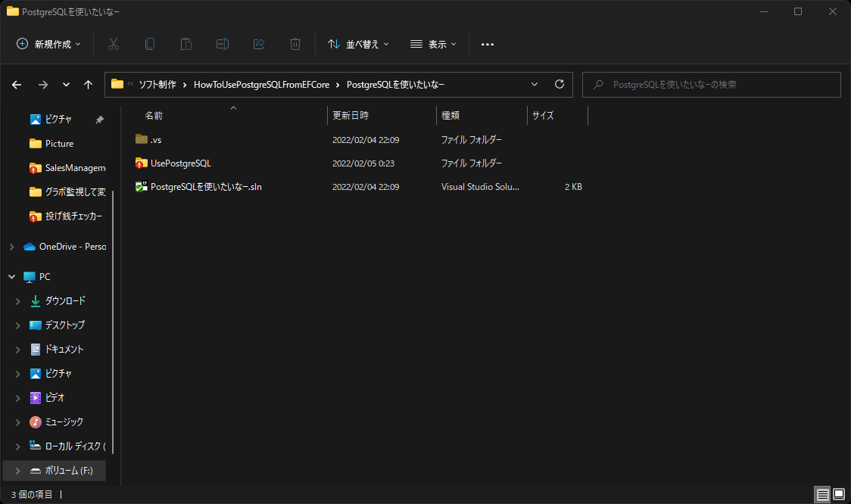Click the Paste clipboard icon
851x504 pixels.
click(x=186, y=44)
